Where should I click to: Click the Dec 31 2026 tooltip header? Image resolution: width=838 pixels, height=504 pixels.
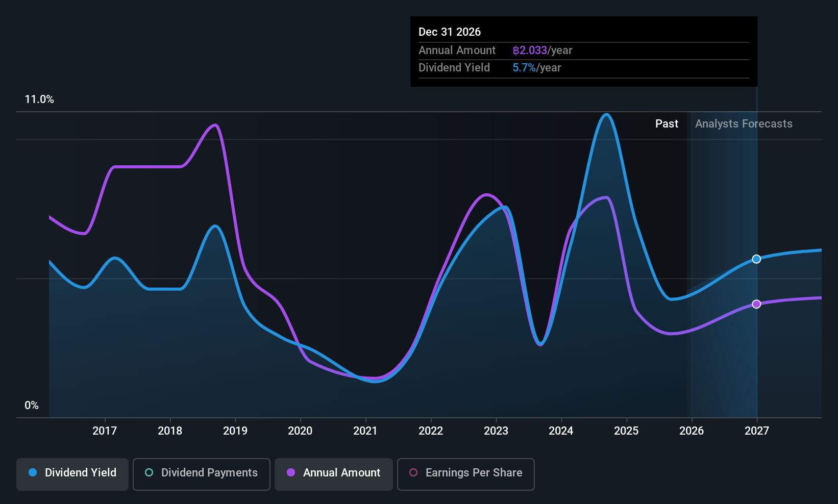tap(450, 32)
